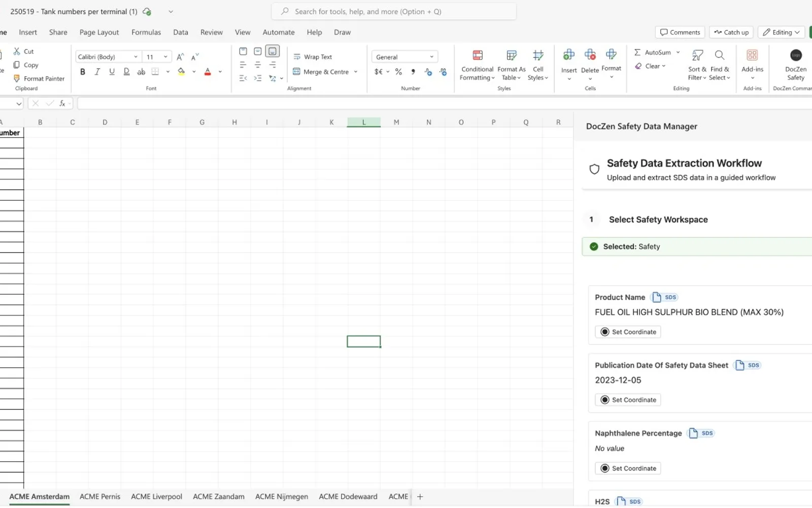
Task: Open Conditional Formatting
Action: [x=477, y=66]
